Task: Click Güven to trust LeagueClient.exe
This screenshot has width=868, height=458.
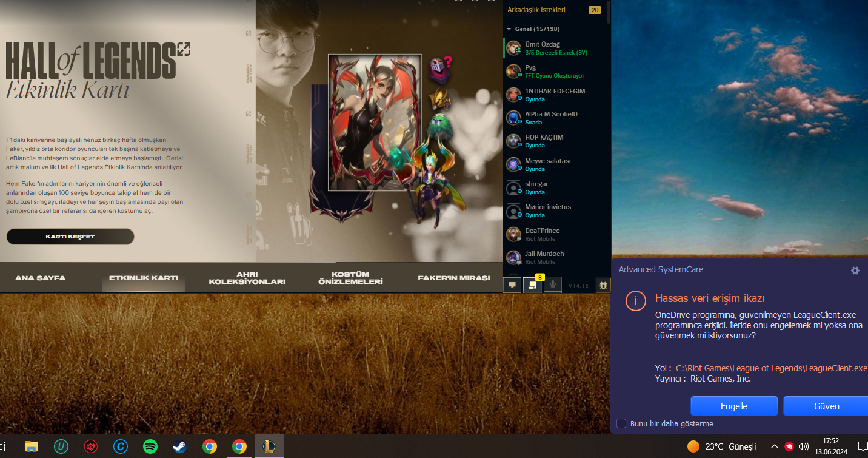Action: pyautogui.click(x=826, y=406)
